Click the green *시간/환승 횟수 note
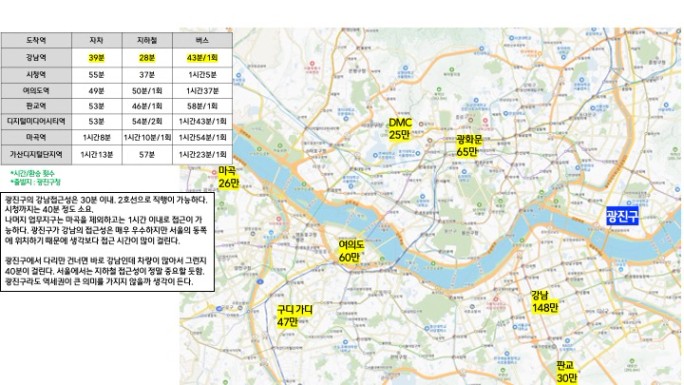This screenshot has width=684, height=385. point(33,173)
